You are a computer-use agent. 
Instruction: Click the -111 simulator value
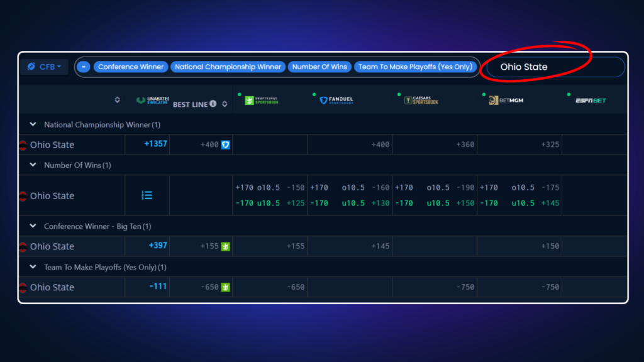click(x=158, y=286)
